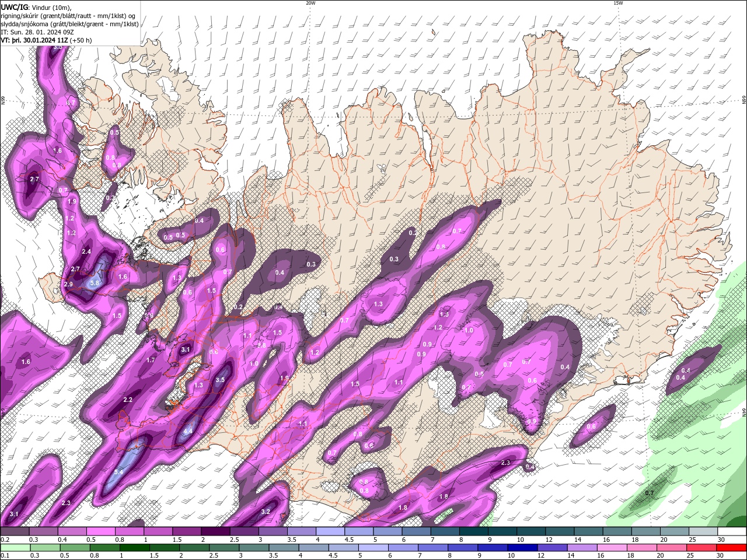Select the '4.4' precipitation value on map
The height and width of the screenshot is (560, 747).
[188, 431]
